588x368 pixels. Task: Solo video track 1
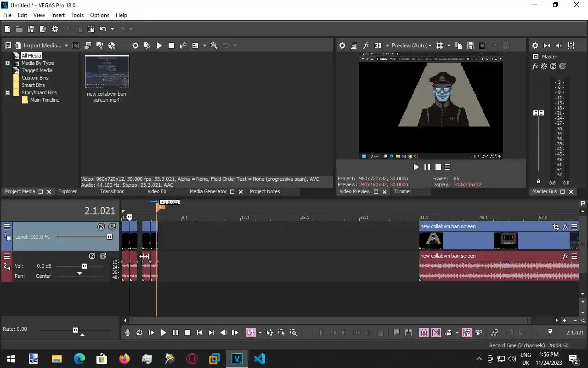tap(112, 227)
